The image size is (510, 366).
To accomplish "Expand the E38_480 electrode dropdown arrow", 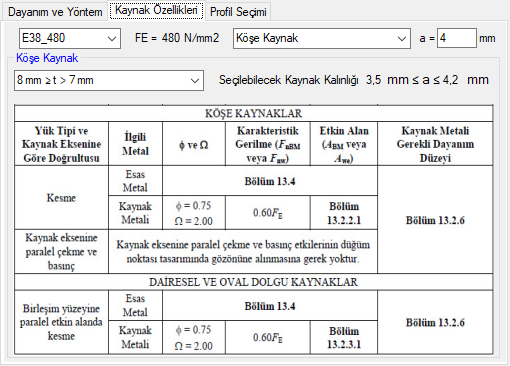I will [x=112, y=39].
